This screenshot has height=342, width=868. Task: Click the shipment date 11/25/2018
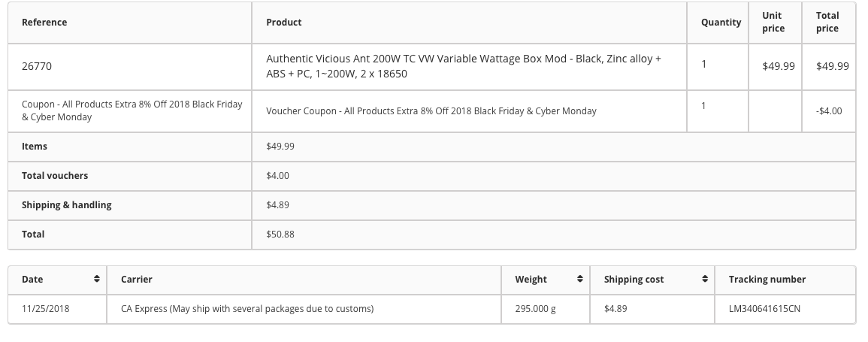click(x=45, y=309)
